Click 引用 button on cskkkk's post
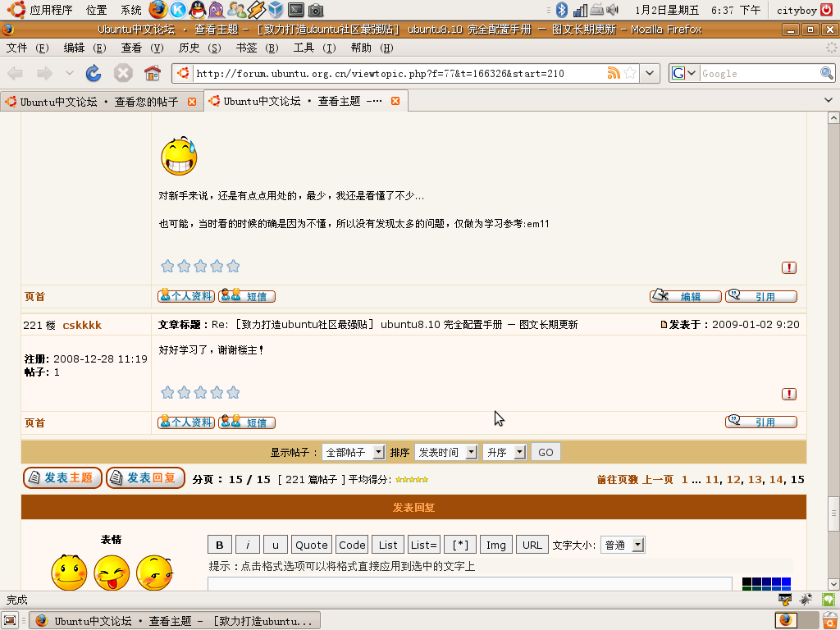The width and height of the screenshot is (840, 630). pyautogui.click(x=760, y=422)
